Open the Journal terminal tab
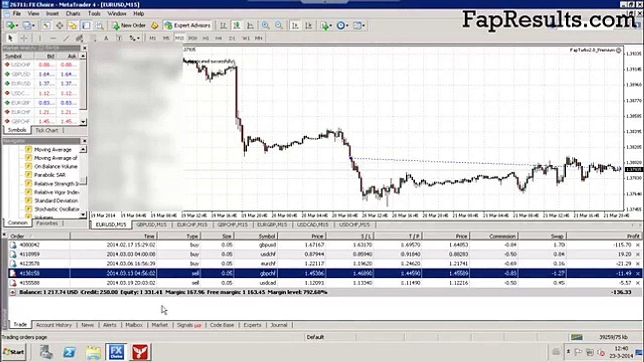The image size is (644, 362). (x=279, y=325)
